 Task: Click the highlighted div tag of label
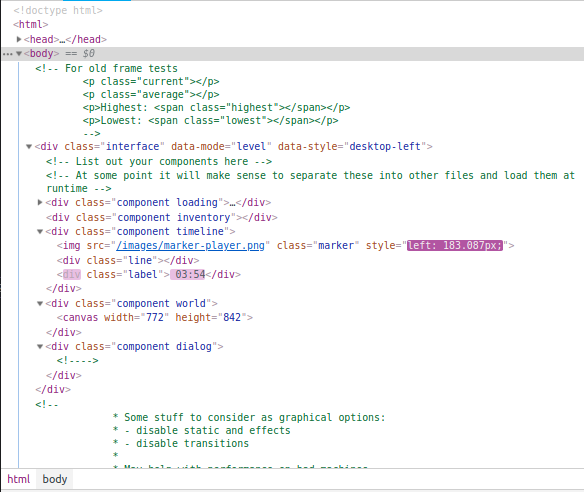click(x=72, y=274)
